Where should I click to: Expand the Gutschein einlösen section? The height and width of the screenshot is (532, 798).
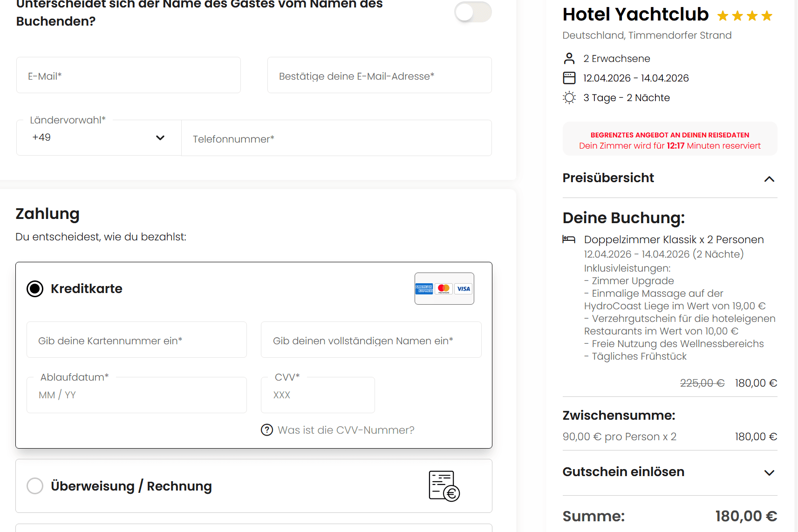(x=769, y=472)
